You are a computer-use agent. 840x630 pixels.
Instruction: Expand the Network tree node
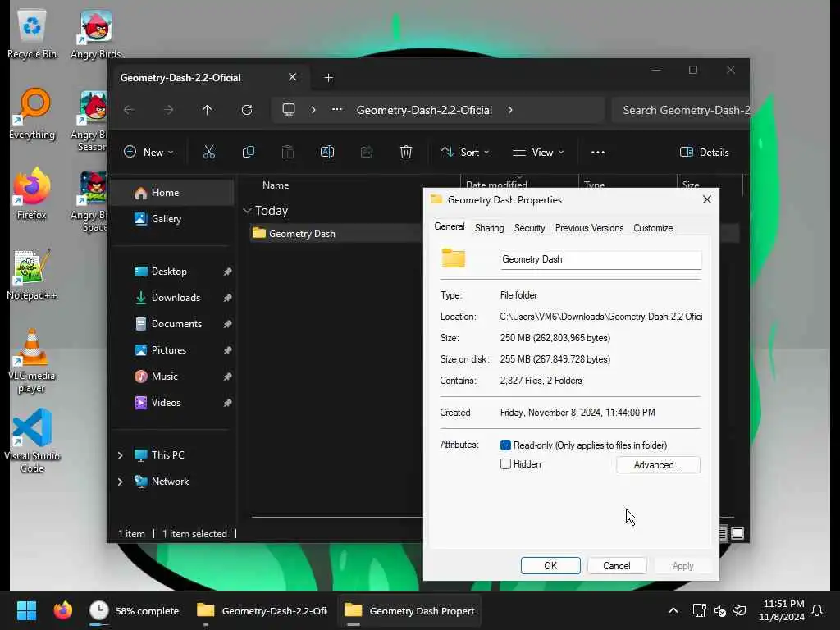(x=120, y=481)
